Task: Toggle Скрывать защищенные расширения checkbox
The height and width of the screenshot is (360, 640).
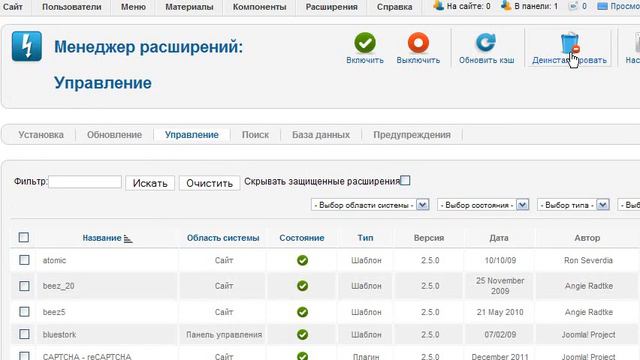Action: pyautogui.click(x=405, y=180)
